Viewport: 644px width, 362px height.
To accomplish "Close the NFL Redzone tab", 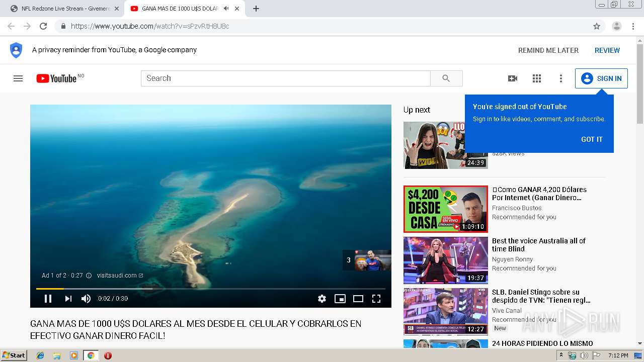I will (x=117, y=9).
